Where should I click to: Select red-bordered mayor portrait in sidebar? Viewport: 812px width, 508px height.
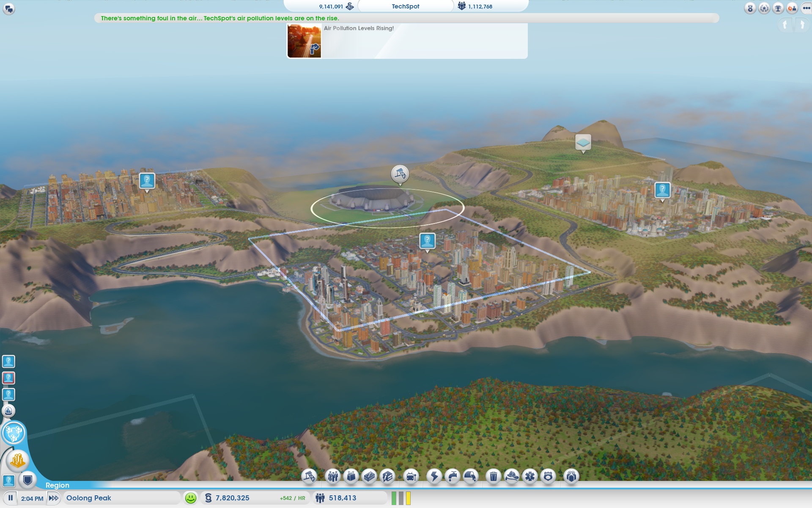tap(8, 378)
